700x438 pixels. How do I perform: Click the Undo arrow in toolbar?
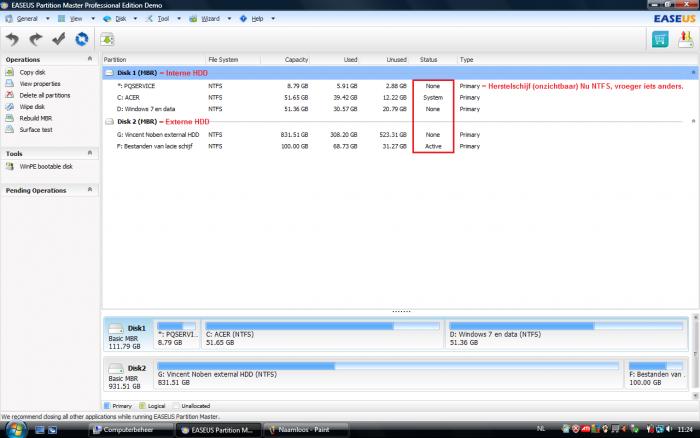[12, 39]
